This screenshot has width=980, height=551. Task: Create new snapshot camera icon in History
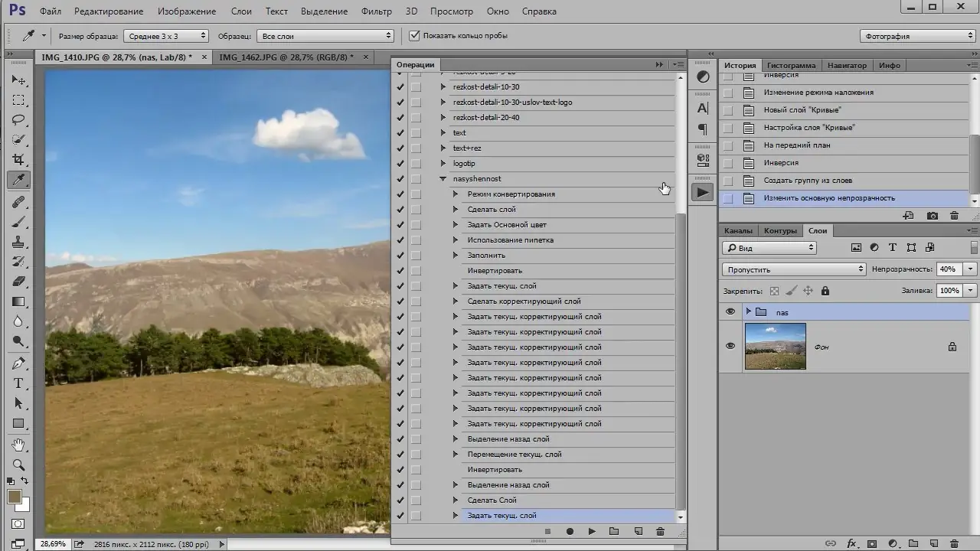932,216
